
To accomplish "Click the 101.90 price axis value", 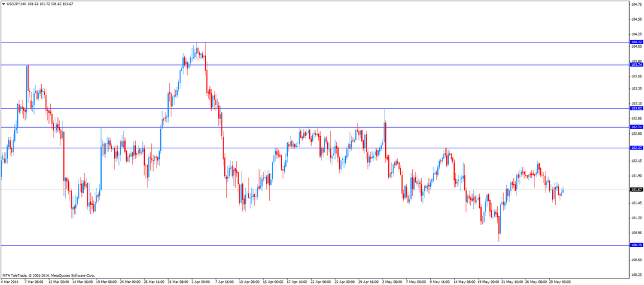I will click(x=637, y=175).
